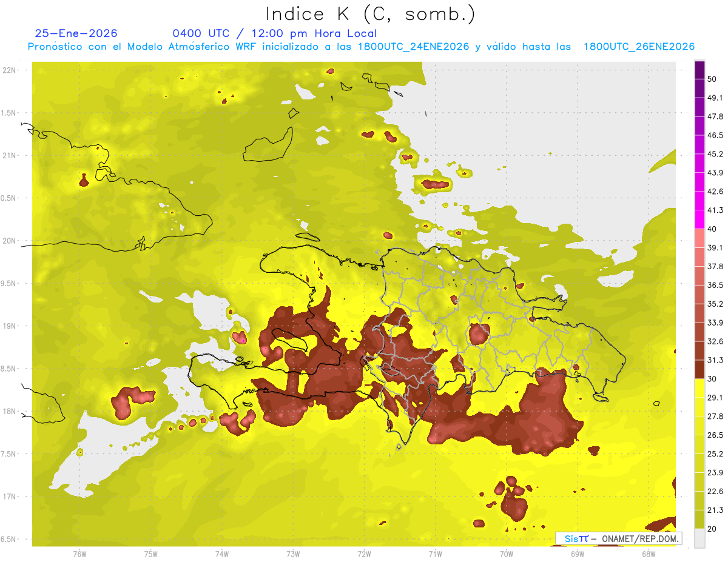Click the color scale label "30"
This screenshot has width=728, height=562.
tap(712, 379)
